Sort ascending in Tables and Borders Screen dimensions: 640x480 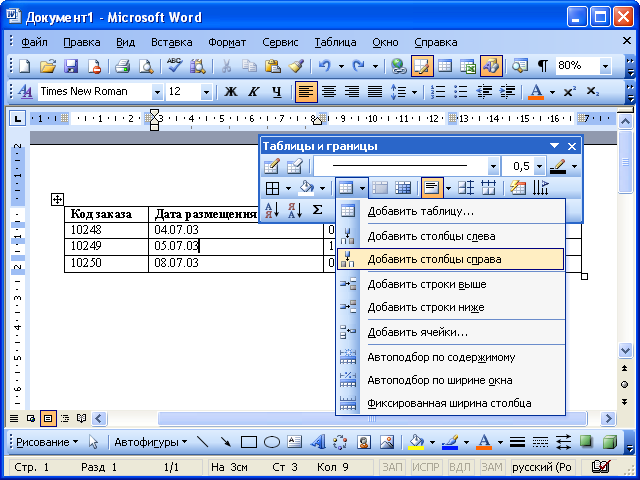point(272,210)
